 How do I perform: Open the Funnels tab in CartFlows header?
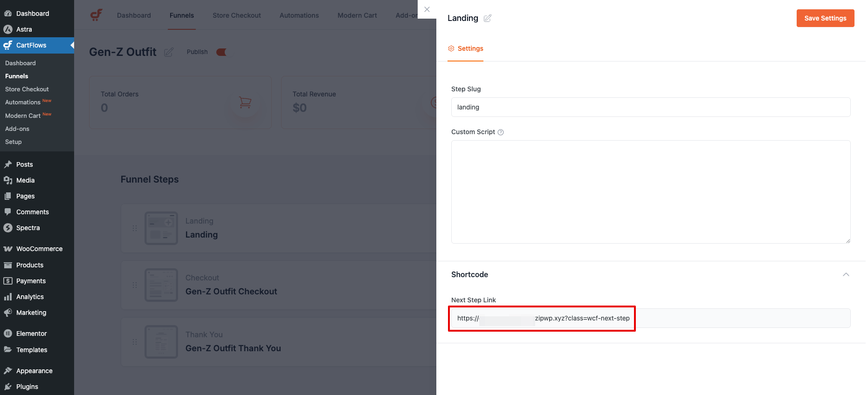tap(182, 15)
